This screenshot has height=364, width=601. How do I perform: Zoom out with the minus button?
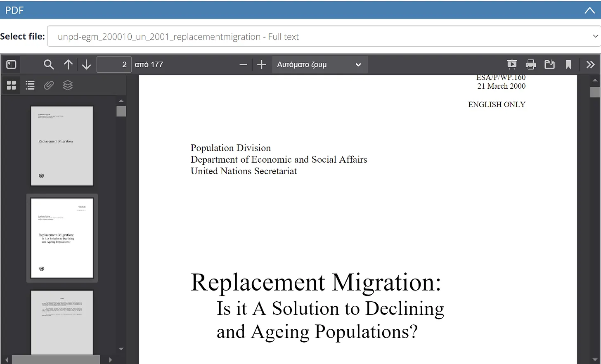tap(243, 65)
